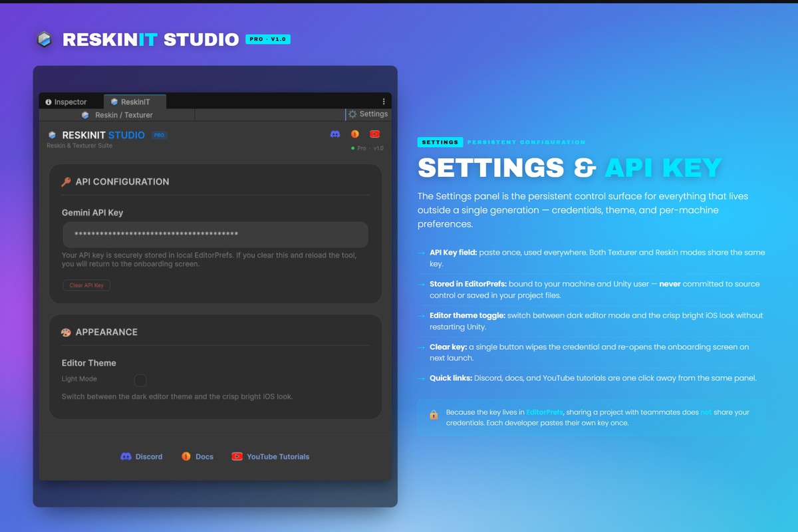The width and height of the screenshot is (798, 532).
Task: Click the 'Reskin & Texturer Suite' subtitle
Action: (80, 146)
